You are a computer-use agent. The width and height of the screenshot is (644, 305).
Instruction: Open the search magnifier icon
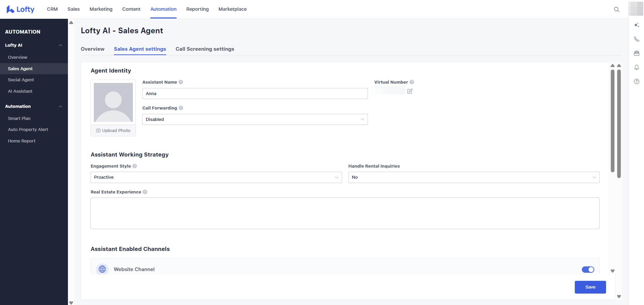pyautogui.click(x=616, y=9)
